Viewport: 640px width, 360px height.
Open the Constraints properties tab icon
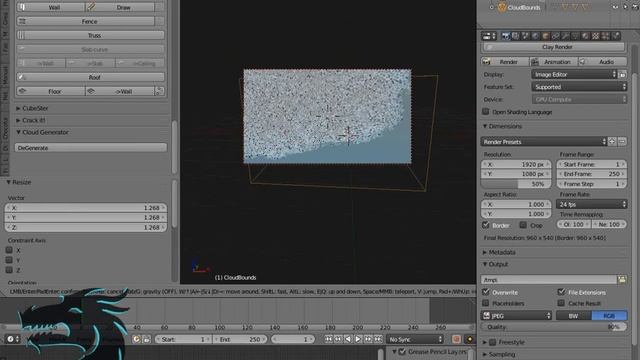(x=556, y=36)
